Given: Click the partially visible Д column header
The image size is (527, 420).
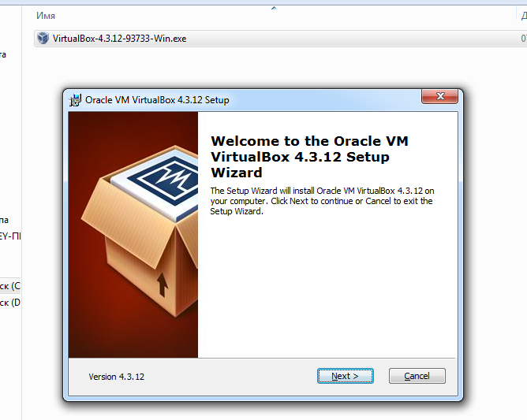Looking at the screenshot, I should 523,16.
